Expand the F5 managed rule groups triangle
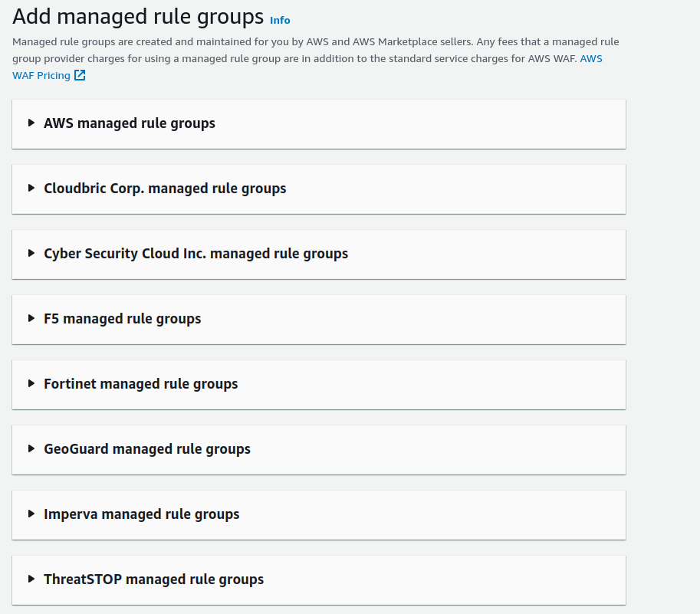Image resolution: width=700 pixels, height=614 pixels. (x=31, y=318)
